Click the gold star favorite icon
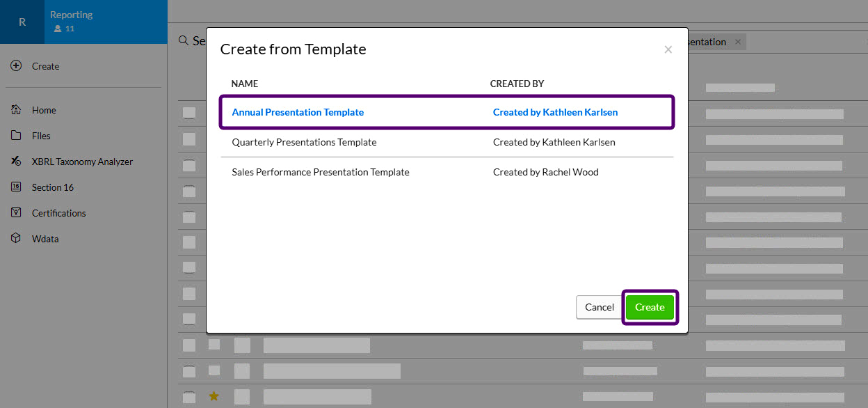 tap(214, 396)
